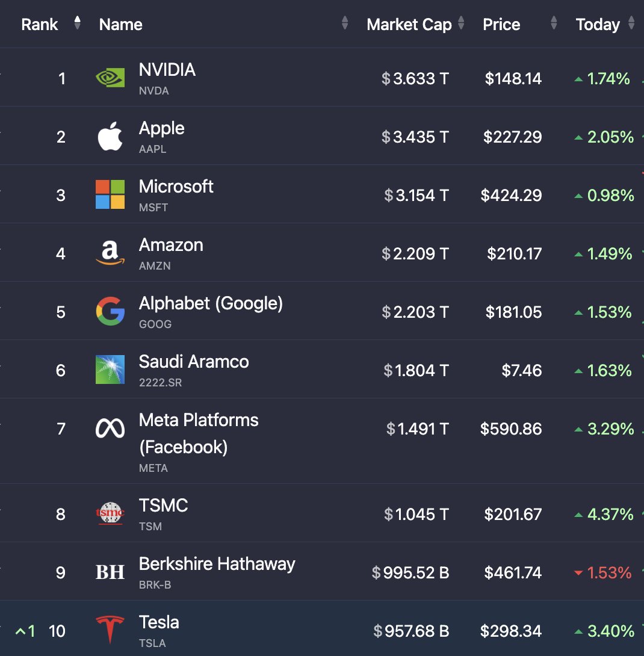Click TSMC's 4.37% daily change
644x656 pixels.
(x=604, y=514)
